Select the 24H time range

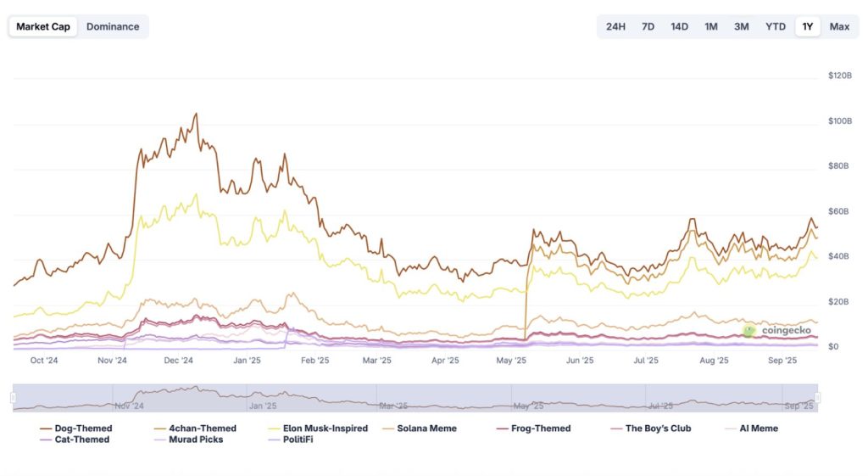[615, 26]
